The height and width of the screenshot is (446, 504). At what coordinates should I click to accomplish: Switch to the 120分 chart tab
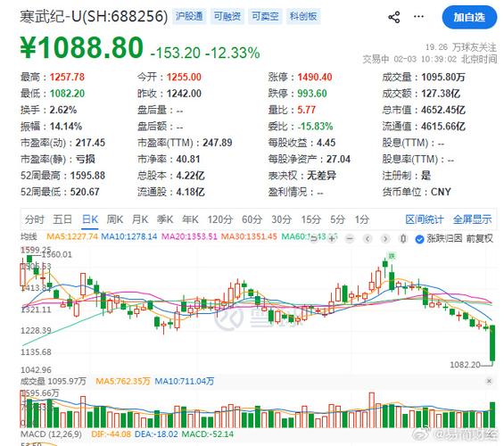(x=220, y=219)
